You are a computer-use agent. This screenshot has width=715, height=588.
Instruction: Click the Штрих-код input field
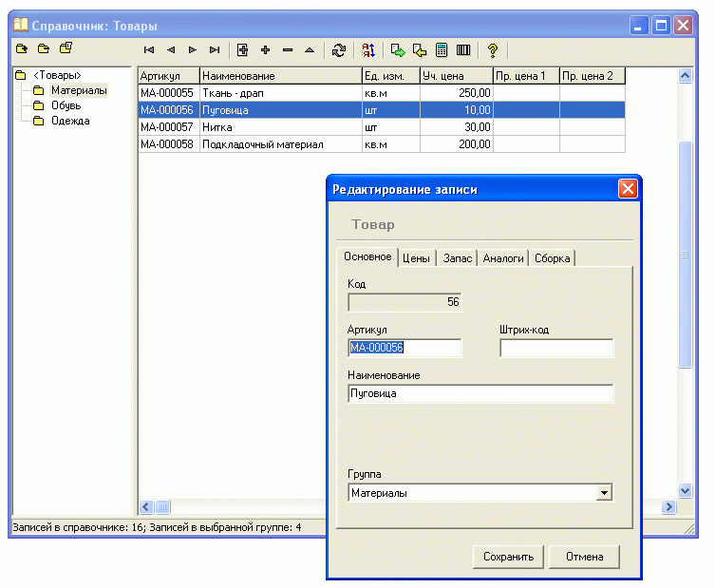pyautogui.click(x=556, y=349)
